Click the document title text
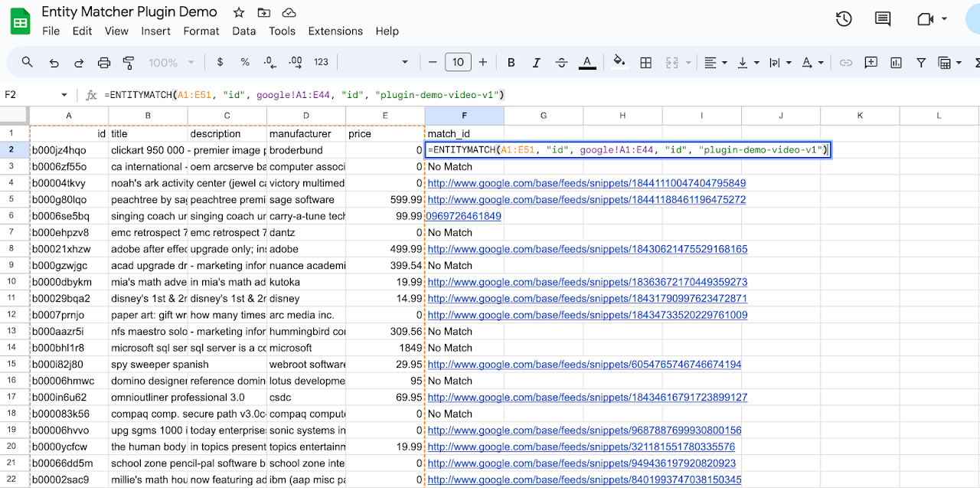Viewport: 980px width, 488px height. [x=129, y=12]
